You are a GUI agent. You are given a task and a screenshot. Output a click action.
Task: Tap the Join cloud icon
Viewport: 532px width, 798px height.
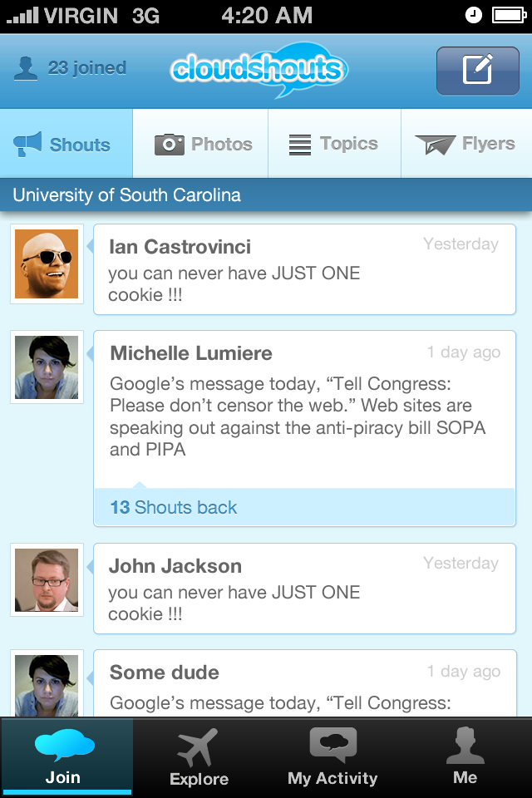pyautogui.click(x=64, y=746)
